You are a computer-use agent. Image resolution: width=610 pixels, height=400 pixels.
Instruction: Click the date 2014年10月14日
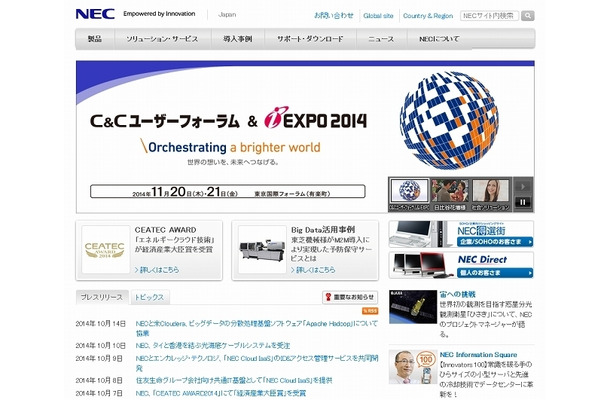click(101, 323)
